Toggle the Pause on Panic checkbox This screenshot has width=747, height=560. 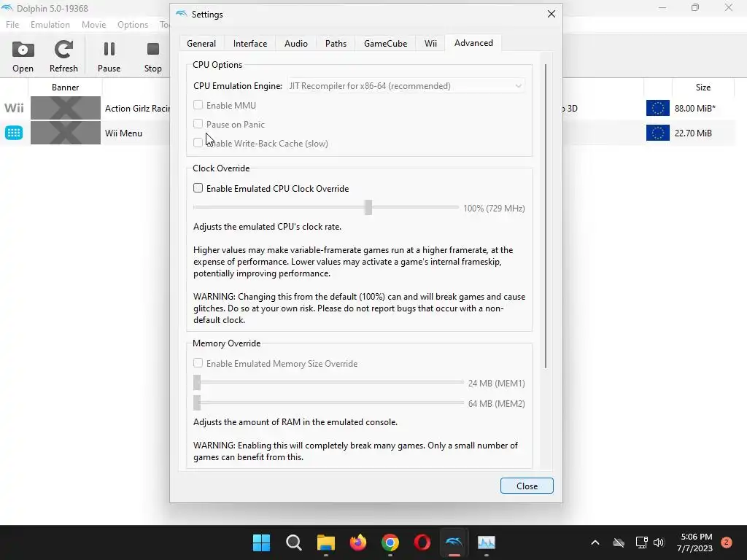coord(198,124)
